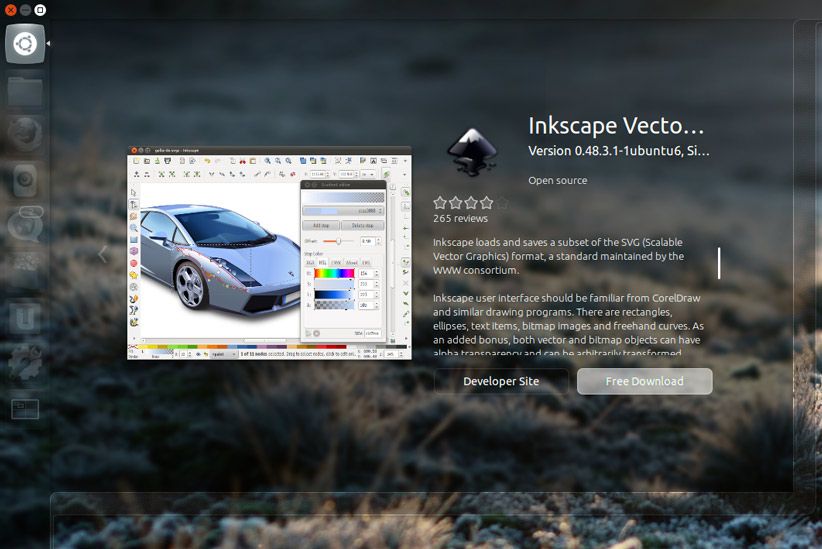The height and width of the screenshot is (549, 822).
Task: Open the chat bubbles launcher icon
Action: [25, 224]
